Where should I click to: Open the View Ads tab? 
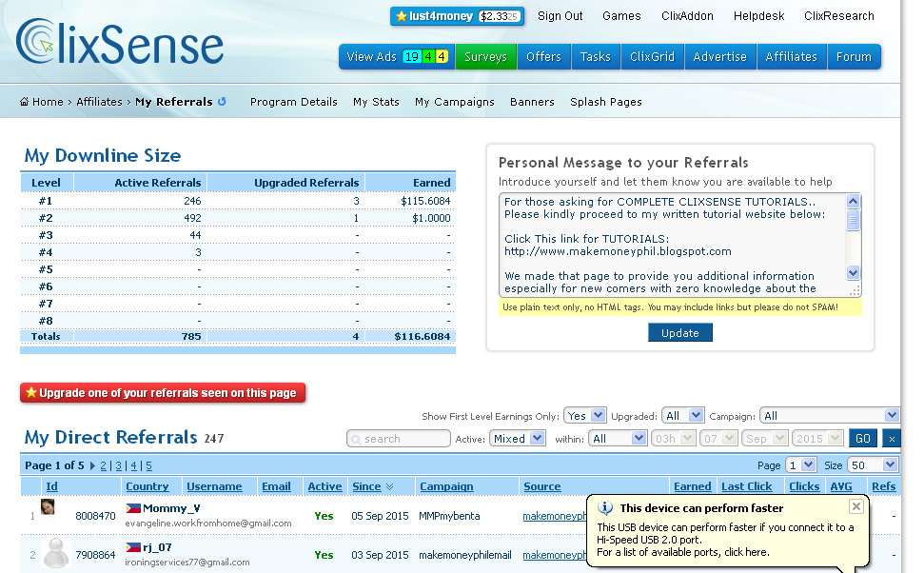(x=397, y=56)
